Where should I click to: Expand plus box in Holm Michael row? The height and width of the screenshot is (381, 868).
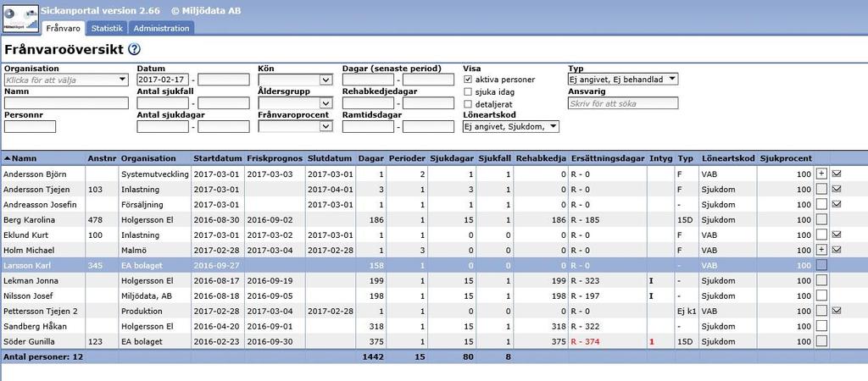[x=821, y=250]
